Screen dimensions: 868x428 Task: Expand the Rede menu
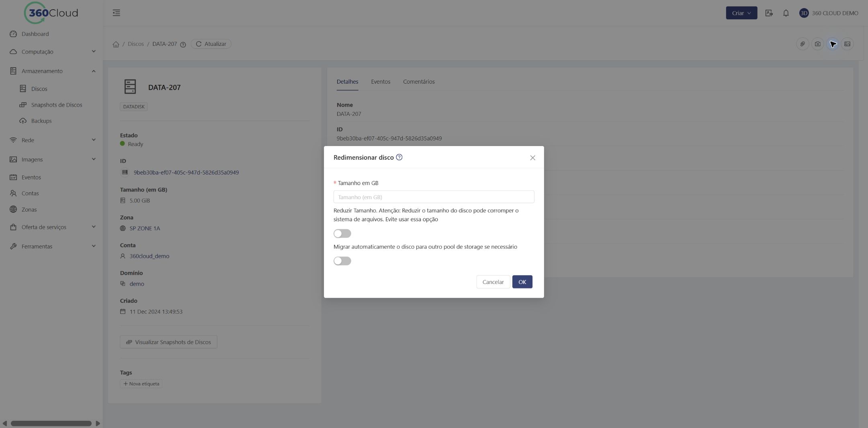(x=51, y=140)
